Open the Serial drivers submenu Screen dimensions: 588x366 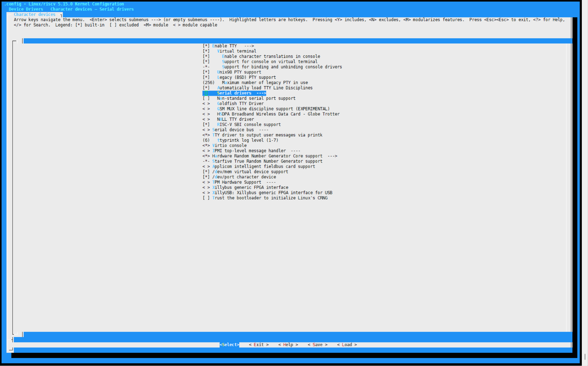coord(234,93)
